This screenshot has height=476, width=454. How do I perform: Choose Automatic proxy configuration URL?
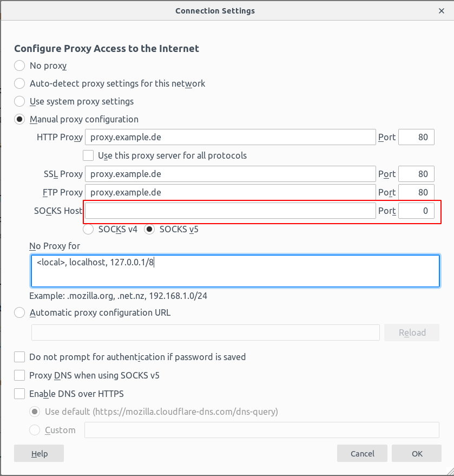coord(19,312)
